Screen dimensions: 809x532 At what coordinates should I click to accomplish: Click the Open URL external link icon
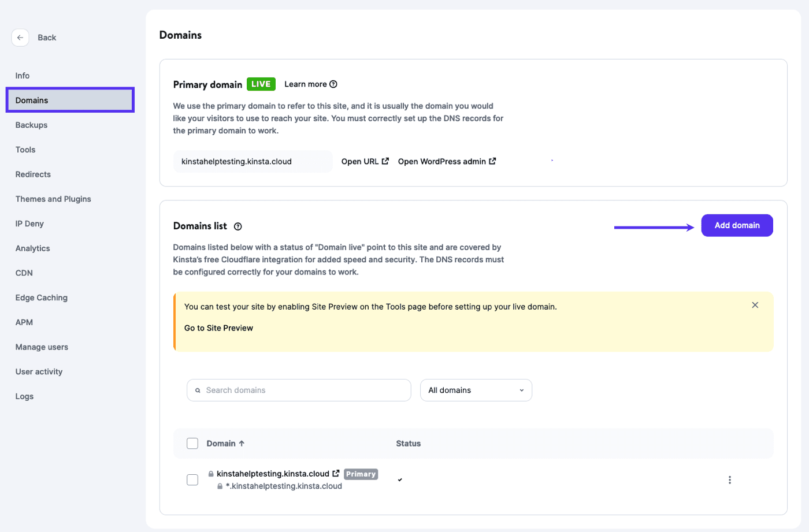(384, 161)
